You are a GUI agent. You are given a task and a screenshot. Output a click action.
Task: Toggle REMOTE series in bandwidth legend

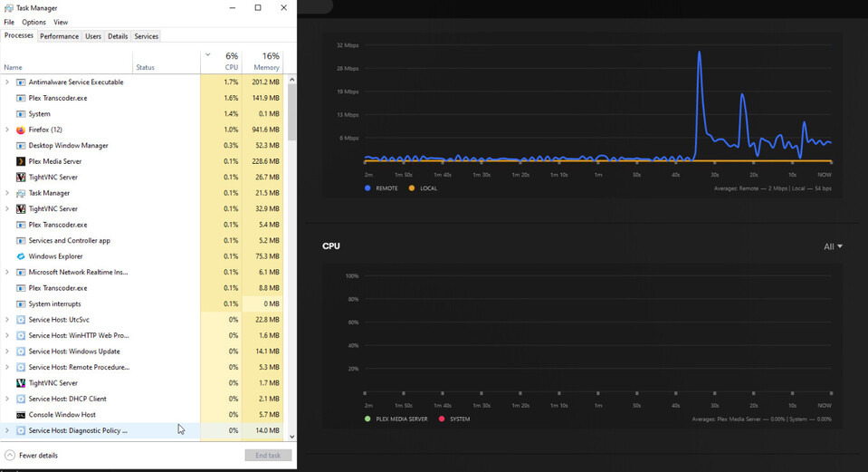[381, 188]
